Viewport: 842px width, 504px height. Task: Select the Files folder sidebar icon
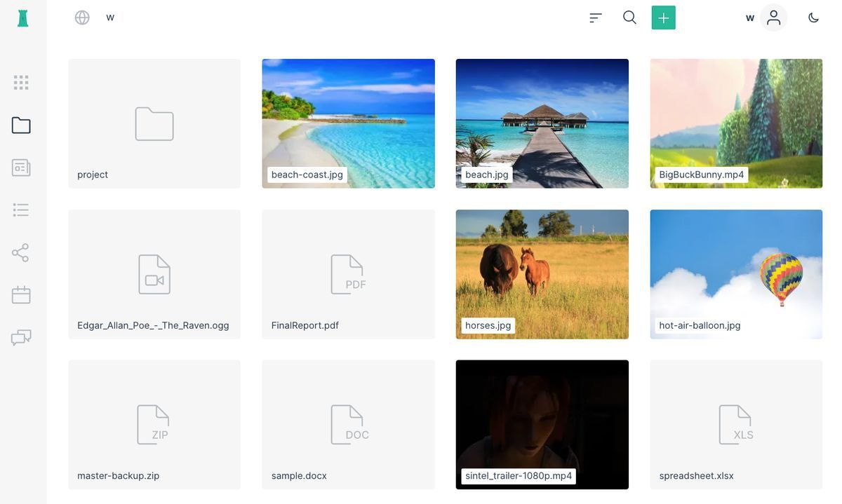[21, 125]
